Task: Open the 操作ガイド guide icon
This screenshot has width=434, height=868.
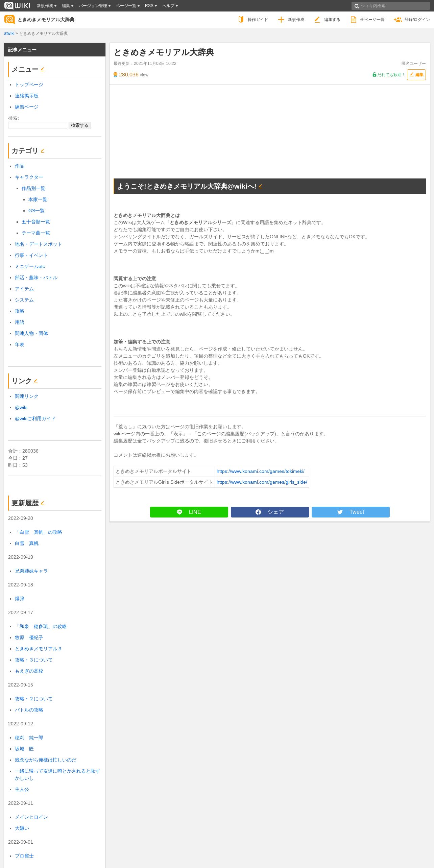Action: pyautogui.click(x=241, y=20)
